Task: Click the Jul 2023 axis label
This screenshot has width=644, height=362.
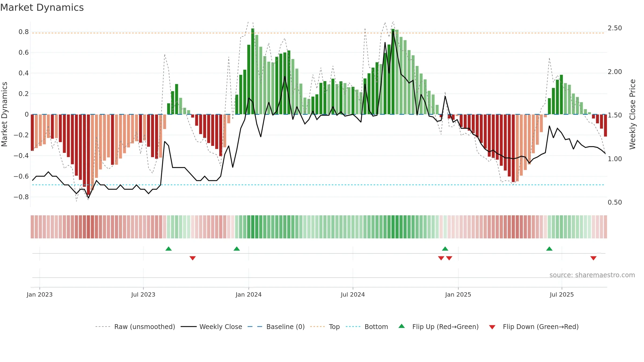Action: pyautogui.click(x=143, y=294)
